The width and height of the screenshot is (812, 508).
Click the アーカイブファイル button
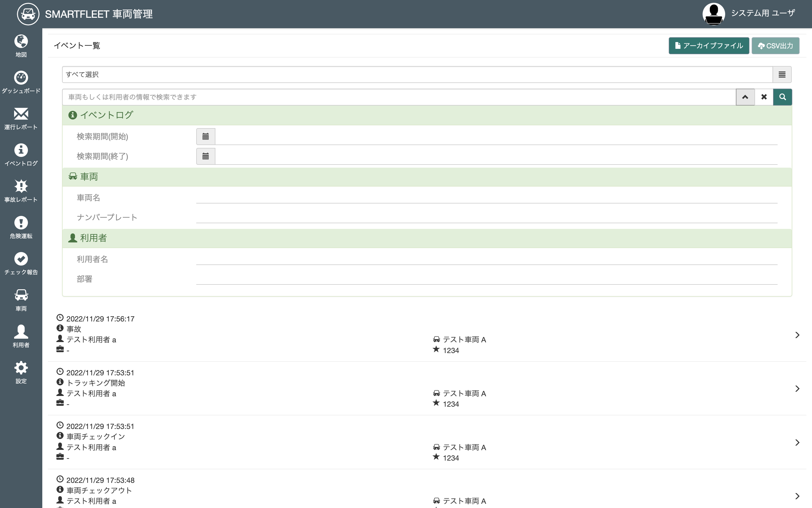tap(709, 46)
